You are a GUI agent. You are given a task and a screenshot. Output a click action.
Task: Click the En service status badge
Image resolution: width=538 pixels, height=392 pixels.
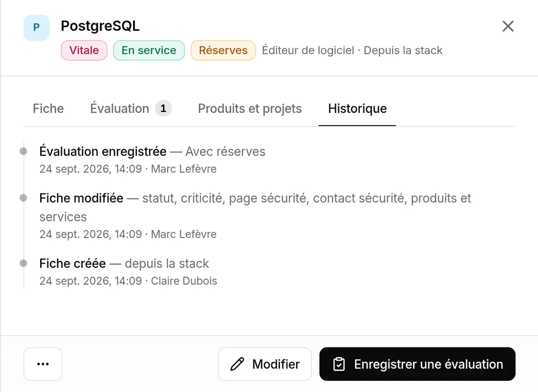tap(149, 50)
